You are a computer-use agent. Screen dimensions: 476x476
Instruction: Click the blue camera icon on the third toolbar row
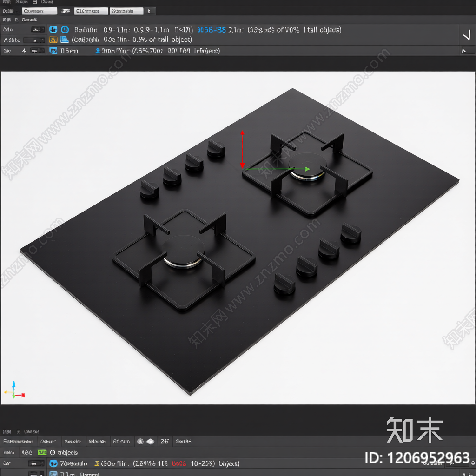point(54,51)
